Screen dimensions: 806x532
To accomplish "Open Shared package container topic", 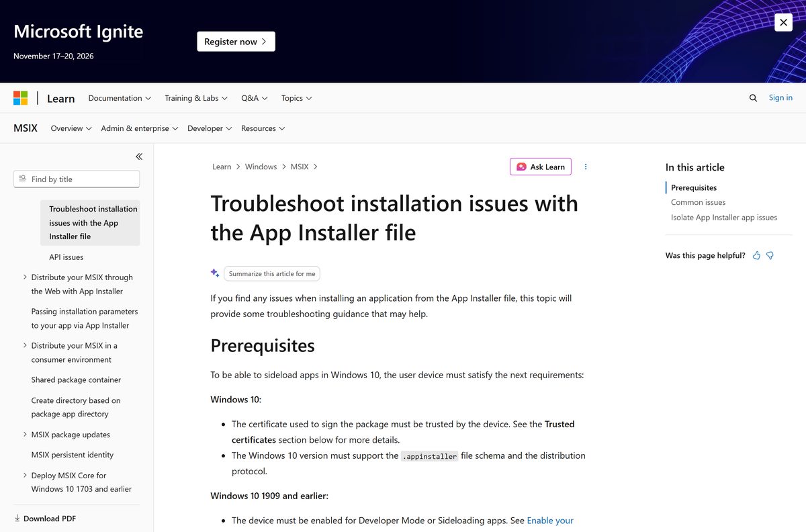I will [76, 380].
